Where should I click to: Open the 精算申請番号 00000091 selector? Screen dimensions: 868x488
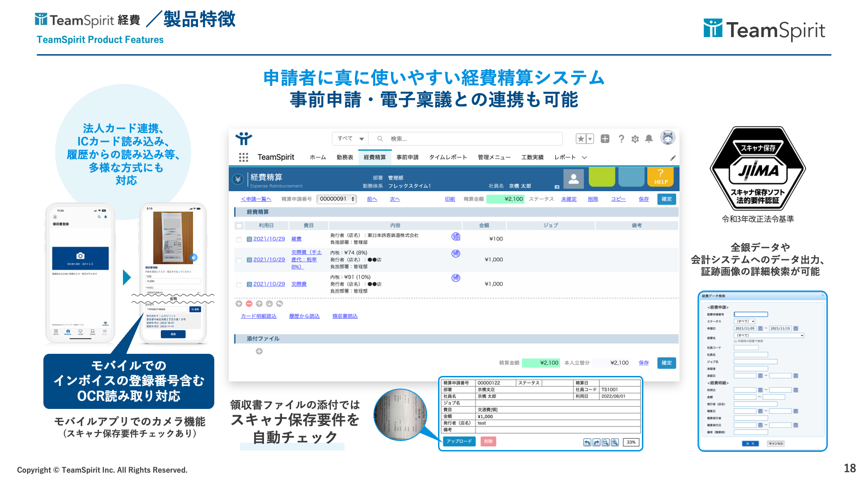337,199
